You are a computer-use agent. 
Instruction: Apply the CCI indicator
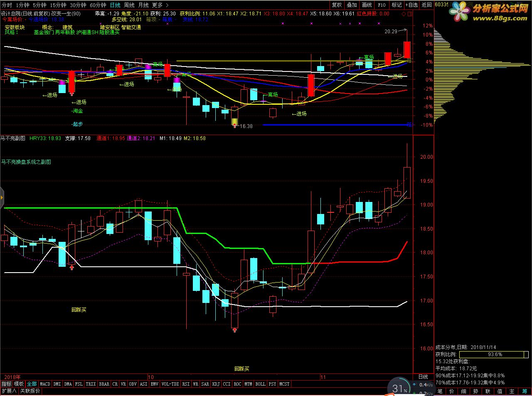227,384
